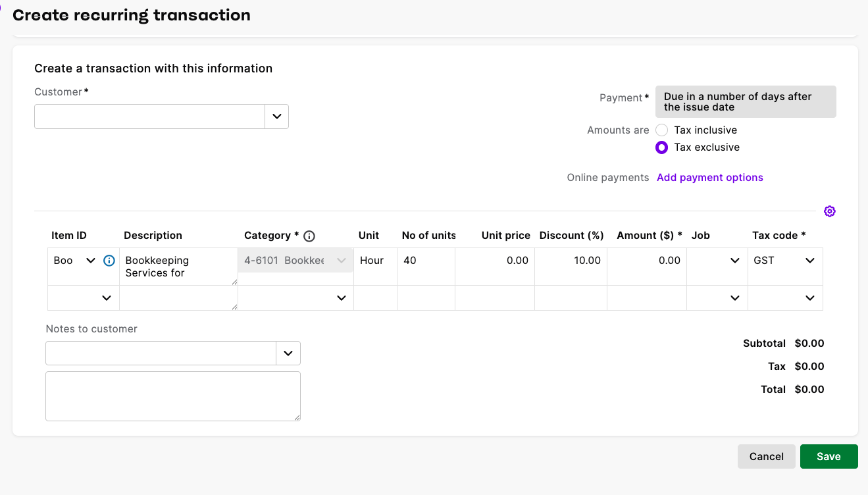868x495 pixels.
Task: Open the table column settings gear
Action: (829, 211)
